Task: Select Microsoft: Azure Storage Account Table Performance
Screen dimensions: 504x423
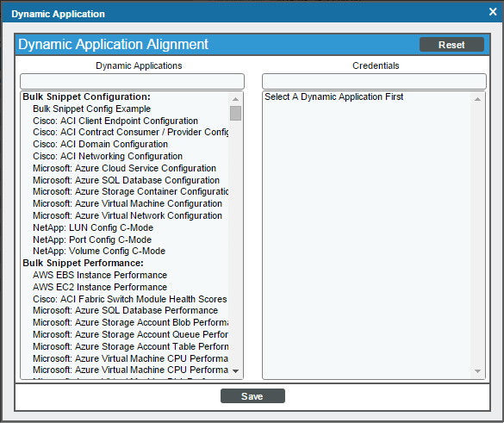Action: 130,346
